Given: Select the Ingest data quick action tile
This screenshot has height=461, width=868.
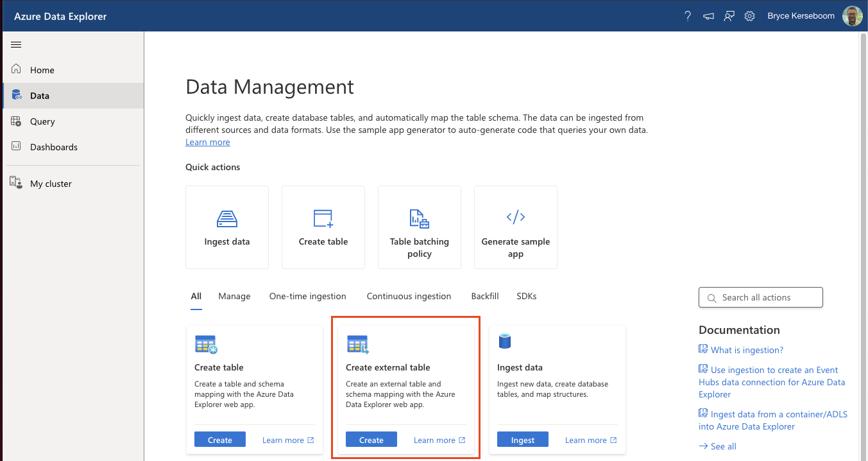Looking at the screenshot, I should click(227, 227).
